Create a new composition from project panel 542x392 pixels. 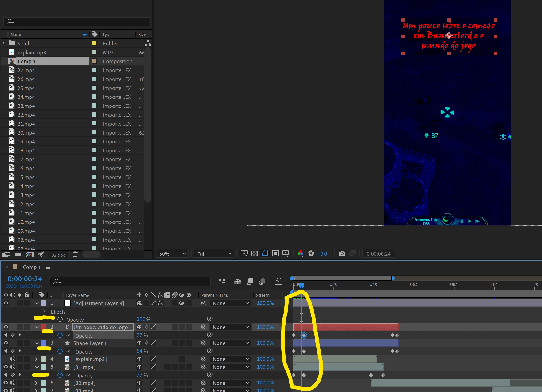pos(29,254)
